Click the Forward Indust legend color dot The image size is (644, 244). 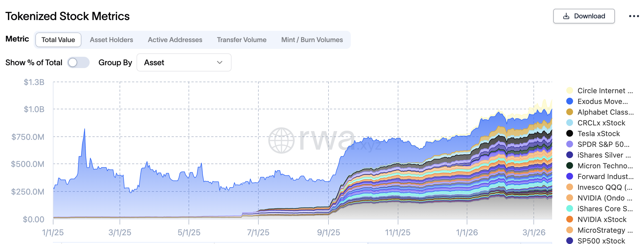(x=570, y=177)
